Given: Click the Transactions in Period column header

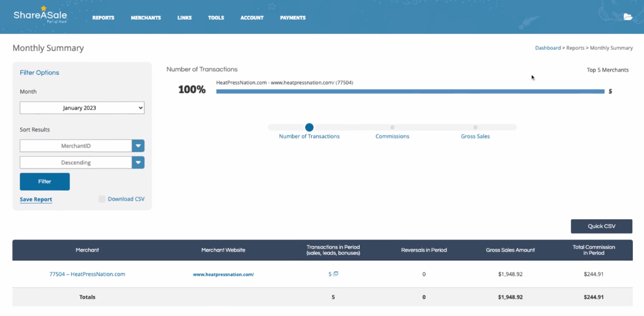Looking at the screenshot, I should tap(333, 250).
